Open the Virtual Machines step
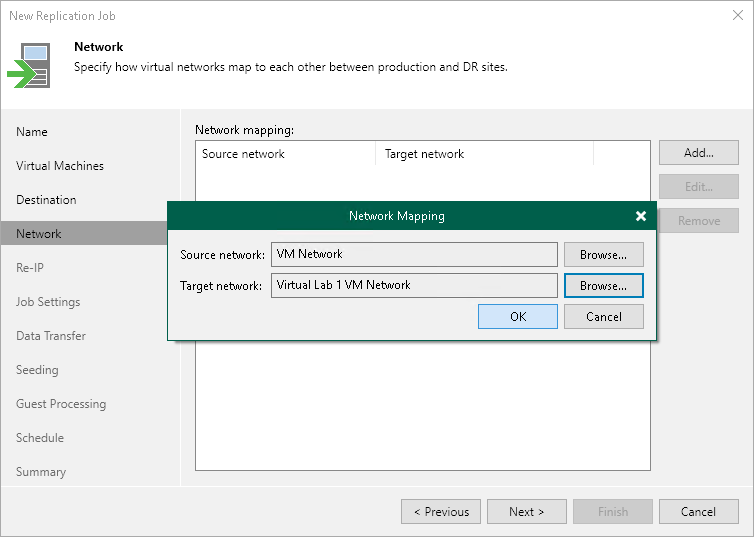Screen dimensions: 754x537 [x=60, y=166]
